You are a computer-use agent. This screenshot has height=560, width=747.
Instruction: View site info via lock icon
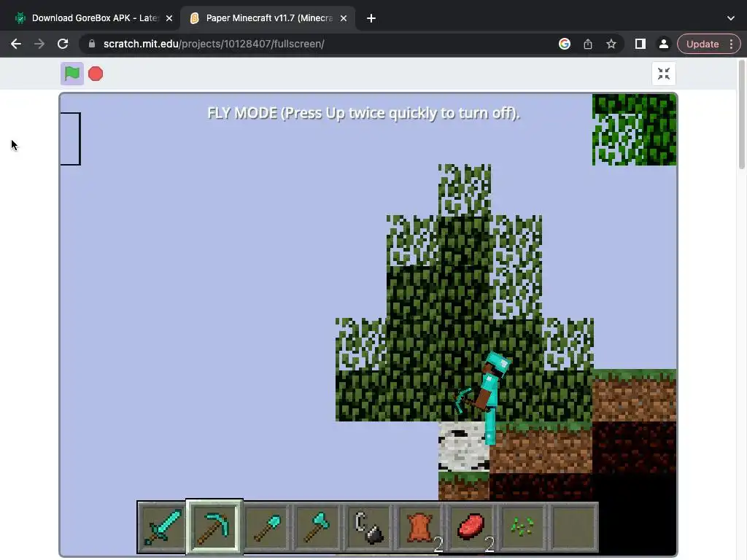(x=92, y=44)
